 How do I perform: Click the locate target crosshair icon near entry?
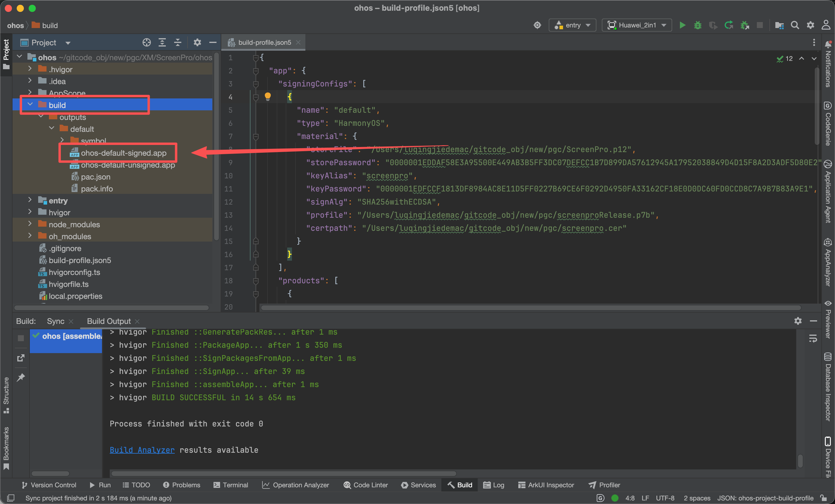[537, 25]
